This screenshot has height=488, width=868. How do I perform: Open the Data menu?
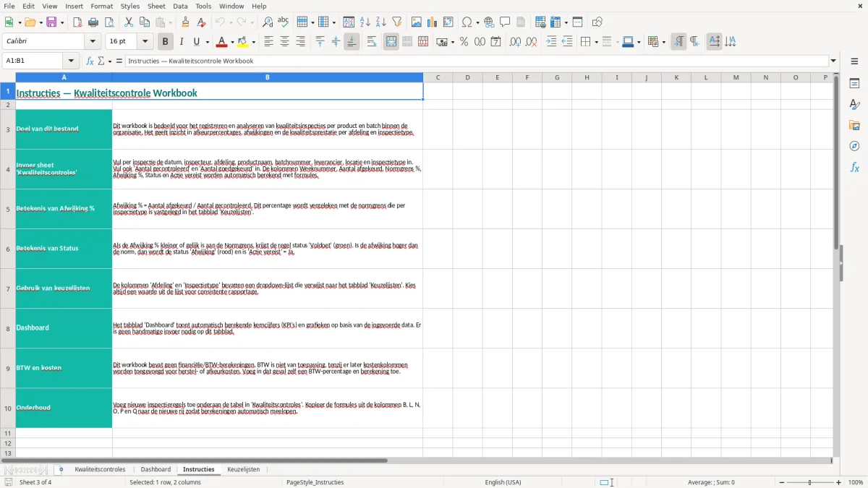(180, 6)
